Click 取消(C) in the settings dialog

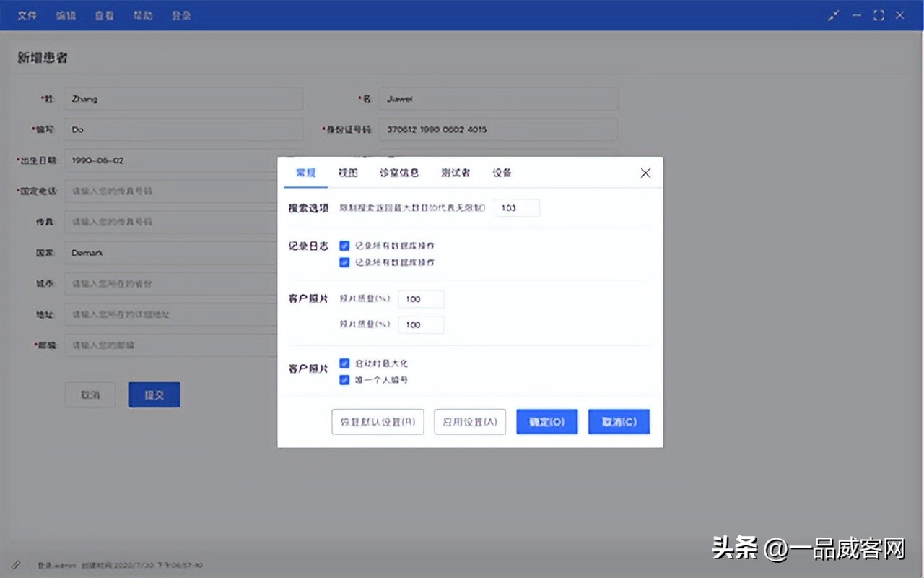[x=619, y=422]
